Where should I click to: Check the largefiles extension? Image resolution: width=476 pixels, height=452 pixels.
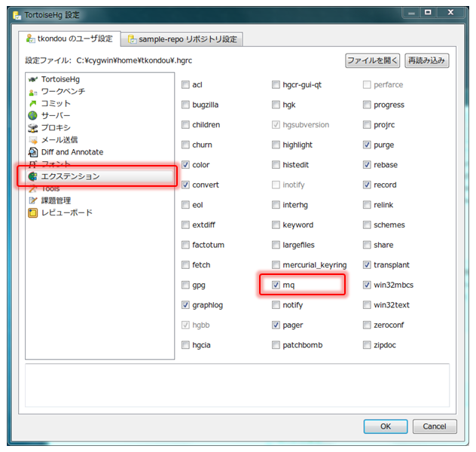[x=276, y=245]
